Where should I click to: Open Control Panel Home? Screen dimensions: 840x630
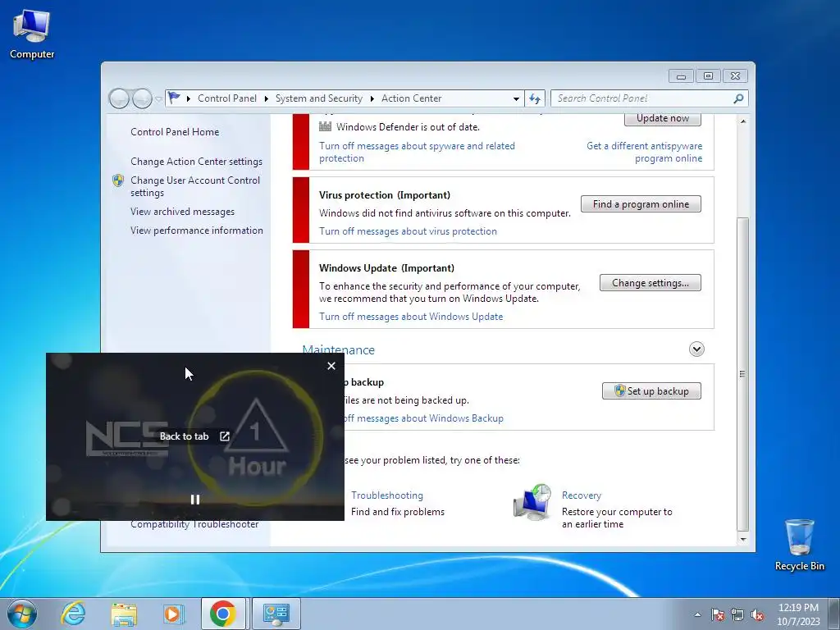pos(175,132)
